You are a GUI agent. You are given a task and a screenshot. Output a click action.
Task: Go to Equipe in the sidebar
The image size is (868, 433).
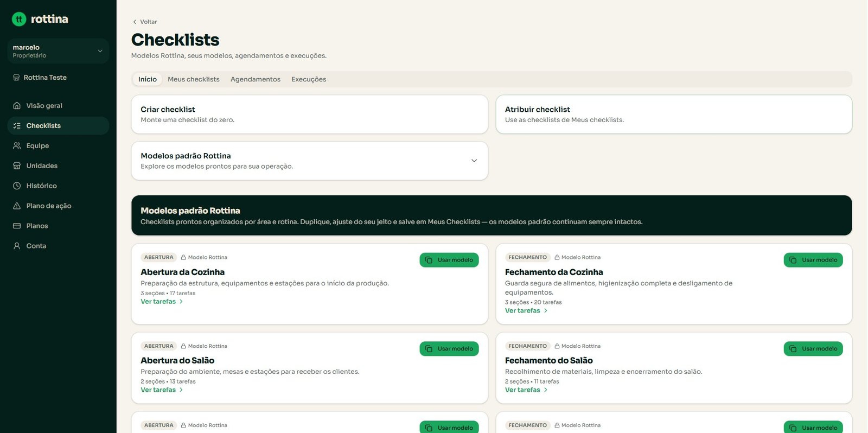[x=58, y=146]
